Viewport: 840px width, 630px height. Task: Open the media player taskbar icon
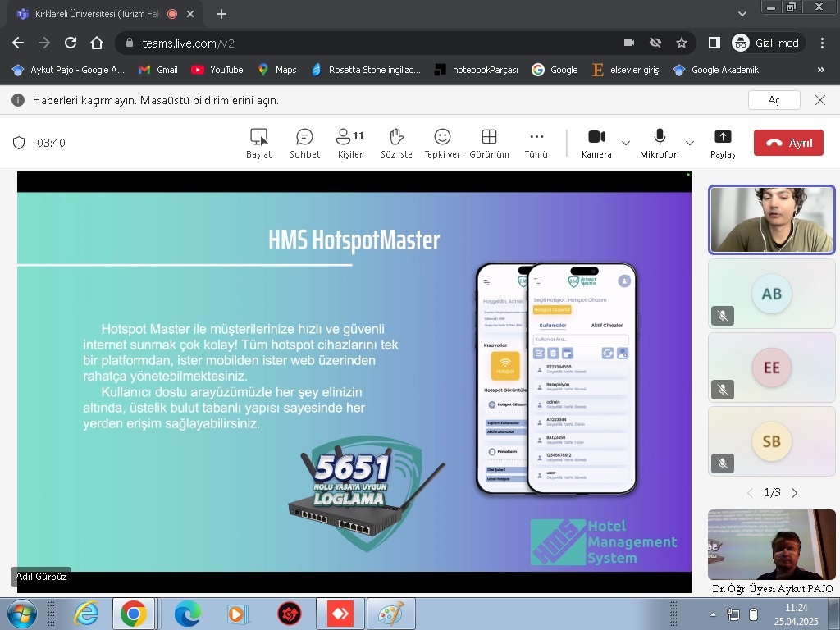click(x=236, y=614)
